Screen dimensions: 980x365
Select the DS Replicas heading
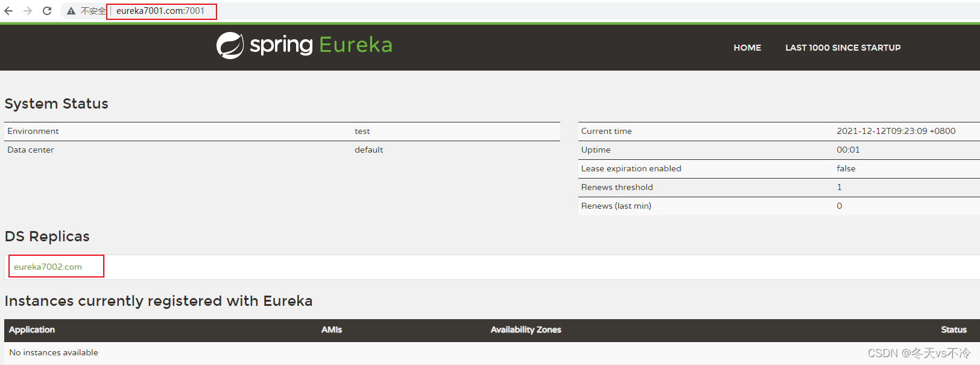click(x=47, y=236)
